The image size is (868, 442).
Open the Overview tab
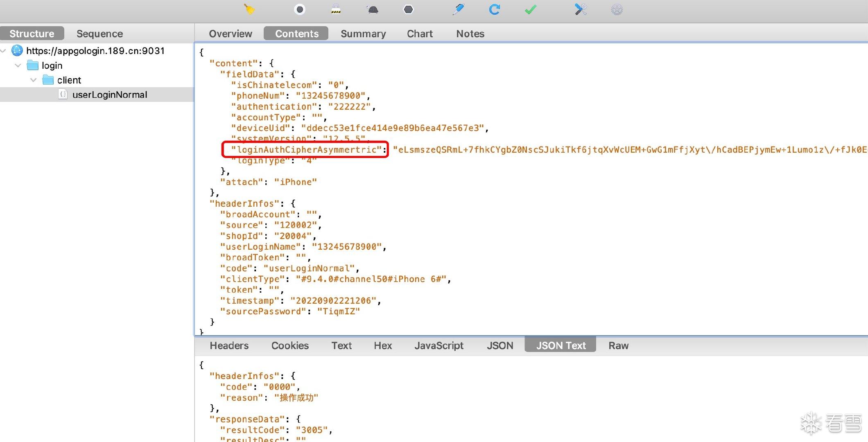coord(231,34)
